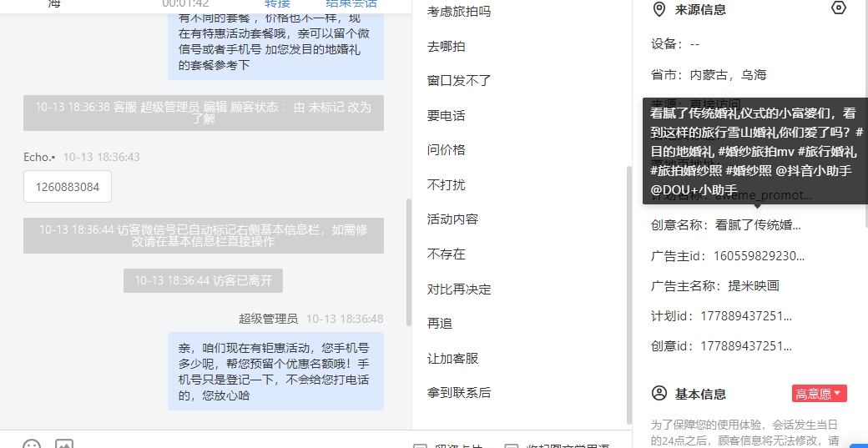Click the 创意id value 177889437251
Image resolution: width=868 pixels, height=448 pixels.
[746, 346]
